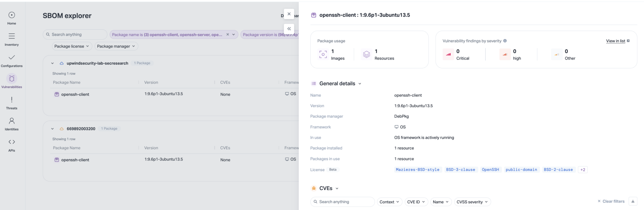Close the package details panel
Image resolution: width=644 pixels, height=210 pixels.
pos(289,14)
